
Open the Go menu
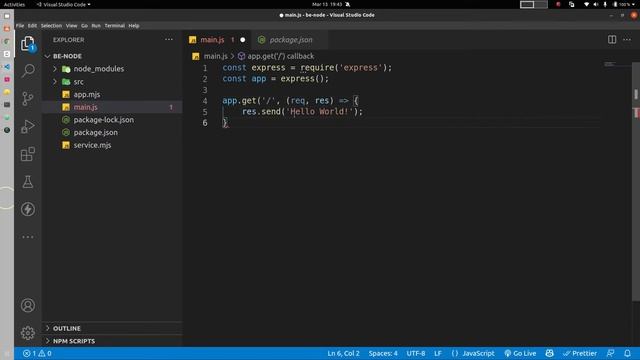pos(84,25)
